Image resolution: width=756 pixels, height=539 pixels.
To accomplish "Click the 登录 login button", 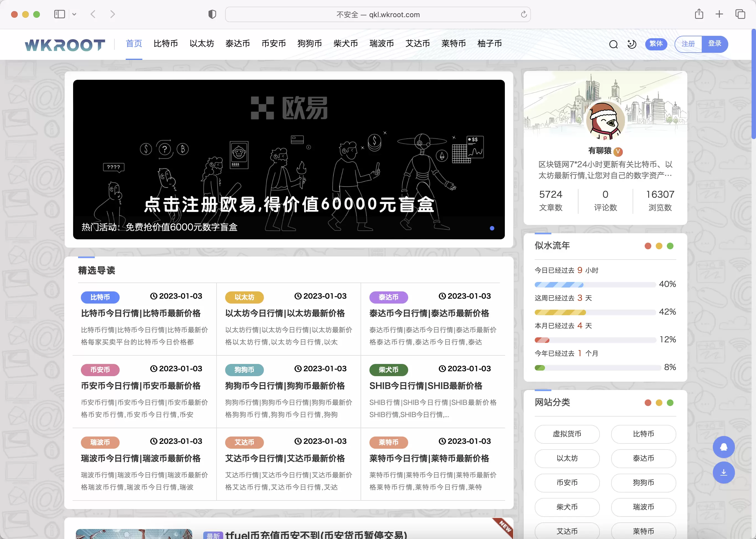I will [715, 44].
